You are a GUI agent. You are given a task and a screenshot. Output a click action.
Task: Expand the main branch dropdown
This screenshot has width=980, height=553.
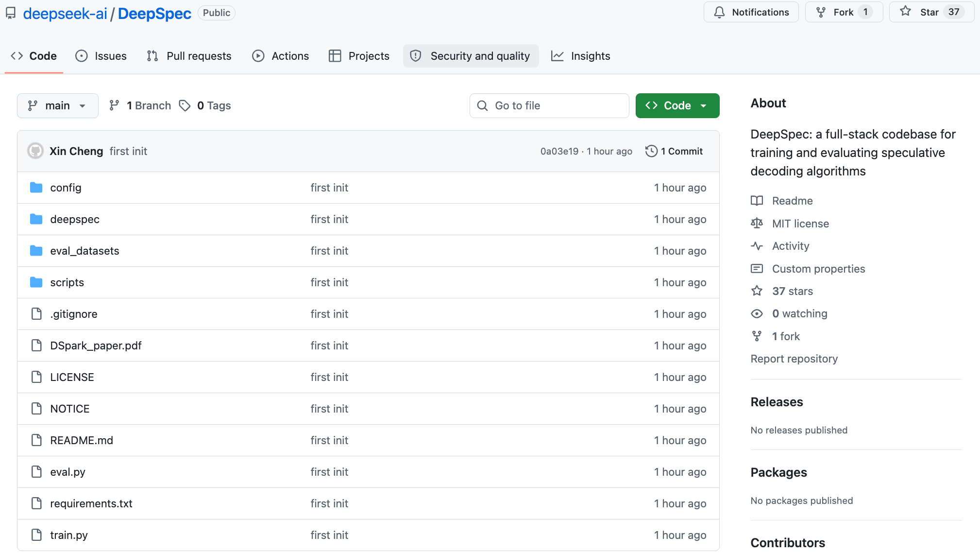58,105
